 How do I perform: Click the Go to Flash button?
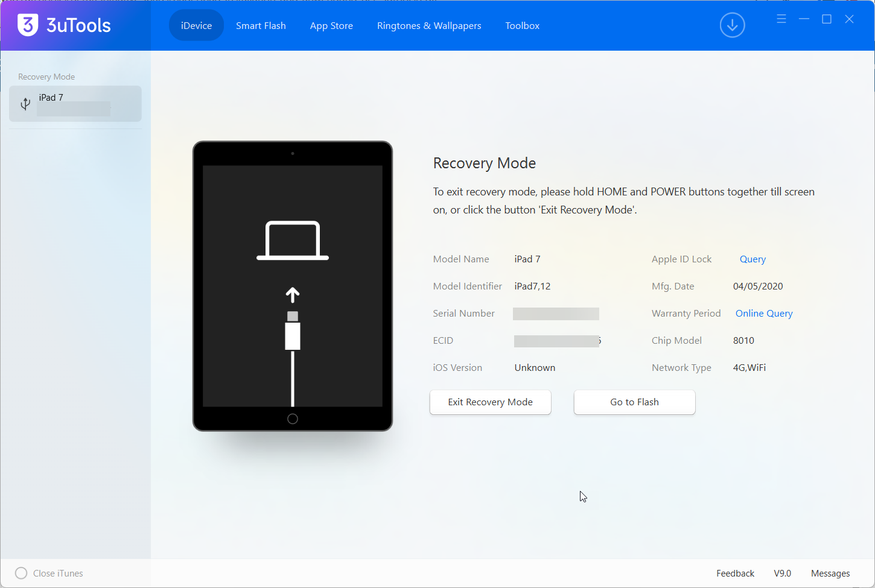click(x=634, y=402)
